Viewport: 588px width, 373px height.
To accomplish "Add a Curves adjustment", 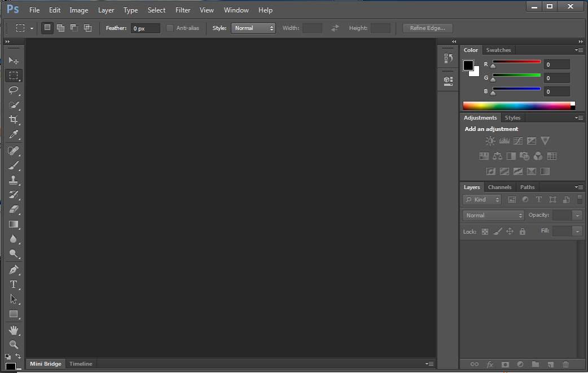I will (518, 141).
